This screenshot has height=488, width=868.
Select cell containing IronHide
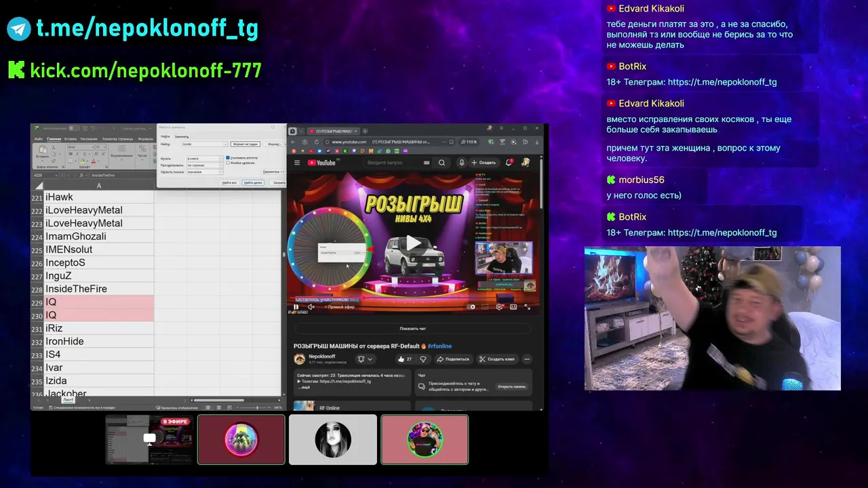pyautogui.click(x=99, y=341)
